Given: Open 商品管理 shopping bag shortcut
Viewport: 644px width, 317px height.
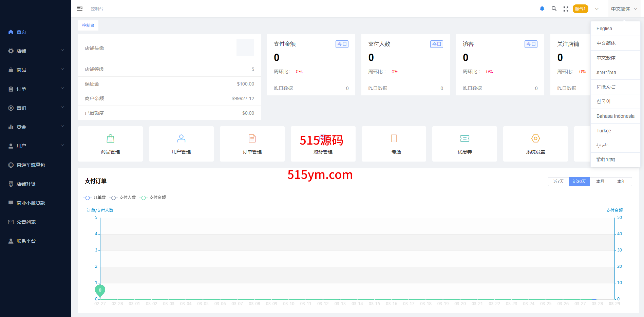Looking at the screenshot, I should (110, 138).
